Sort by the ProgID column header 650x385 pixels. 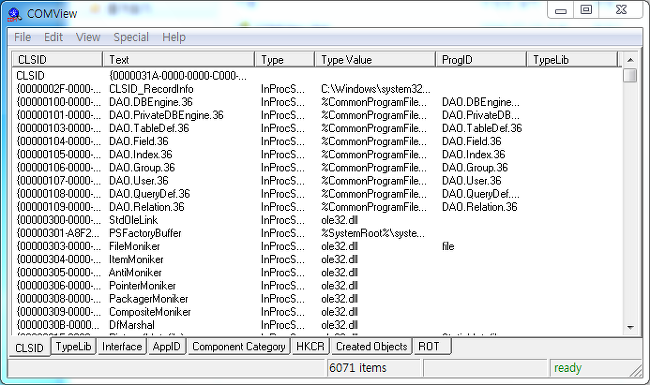tap(481, 60)
